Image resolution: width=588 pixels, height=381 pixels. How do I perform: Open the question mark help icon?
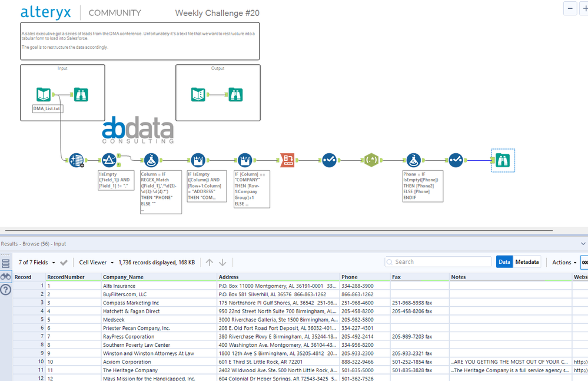coord(6,290)
